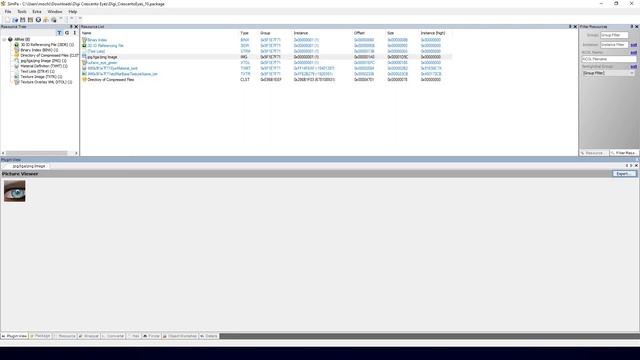Click the New package toolbar icon

(7, 20)
